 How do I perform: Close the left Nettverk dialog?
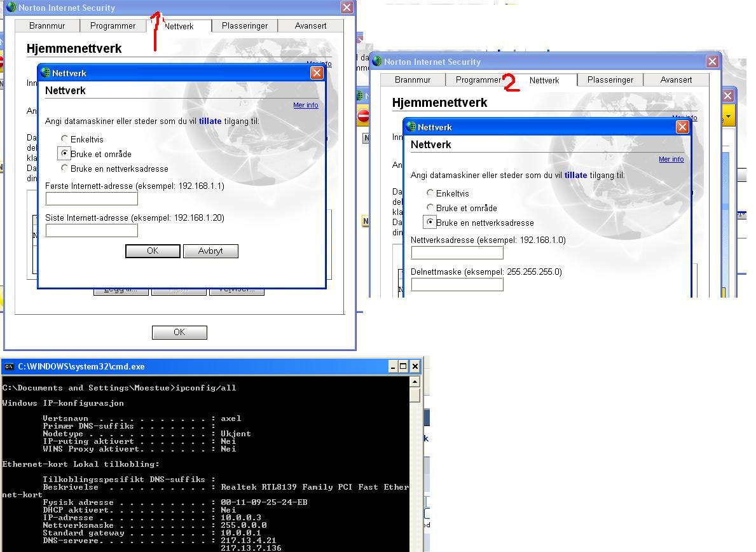(317, 72)
